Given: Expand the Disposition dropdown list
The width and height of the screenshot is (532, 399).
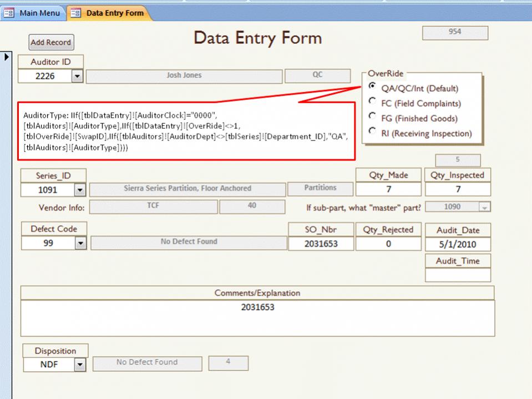Looking at the screenshot, I should 80,365.
